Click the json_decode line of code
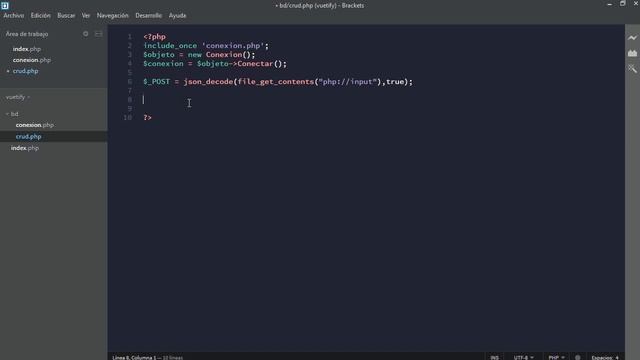The width and height of the screenshot is (640, 360). 278,82
